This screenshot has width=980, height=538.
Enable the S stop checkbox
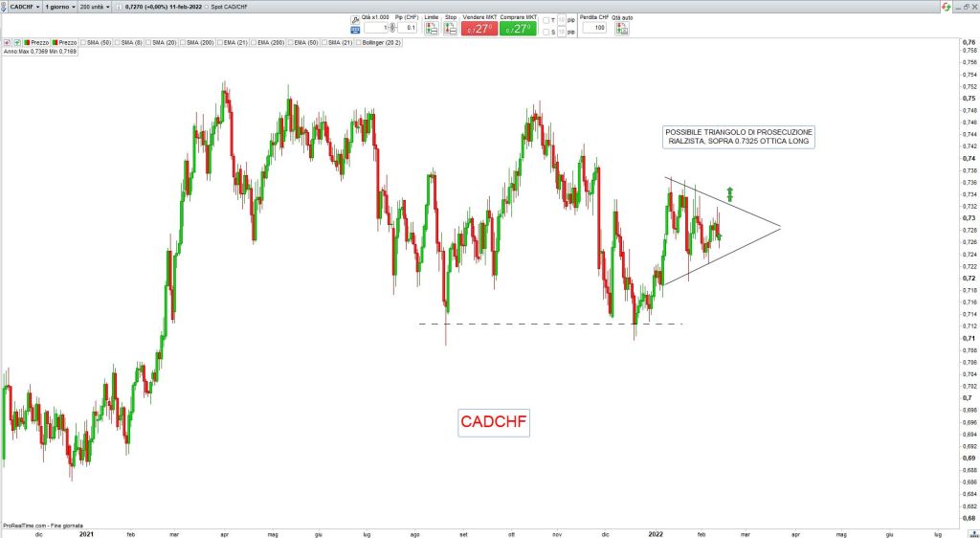pyautogui.click(x=546, y=32)
